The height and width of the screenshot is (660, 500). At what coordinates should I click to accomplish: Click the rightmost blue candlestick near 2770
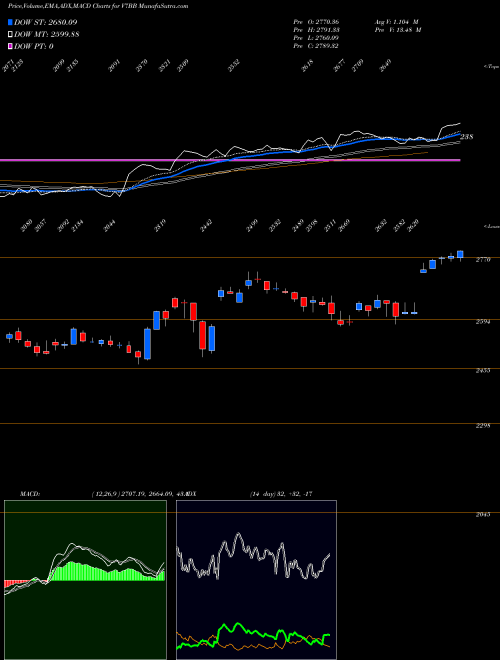[460, 255]
